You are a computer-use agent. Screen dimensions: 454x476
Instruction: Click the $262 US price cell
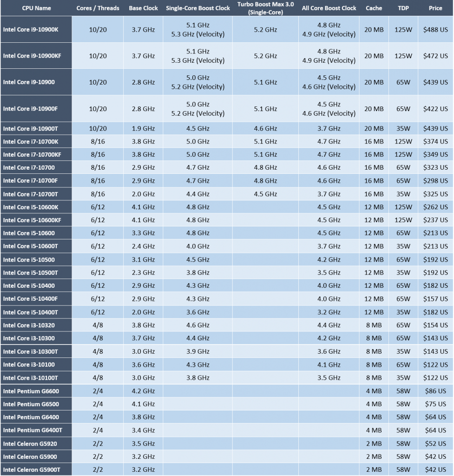point(435,207)
